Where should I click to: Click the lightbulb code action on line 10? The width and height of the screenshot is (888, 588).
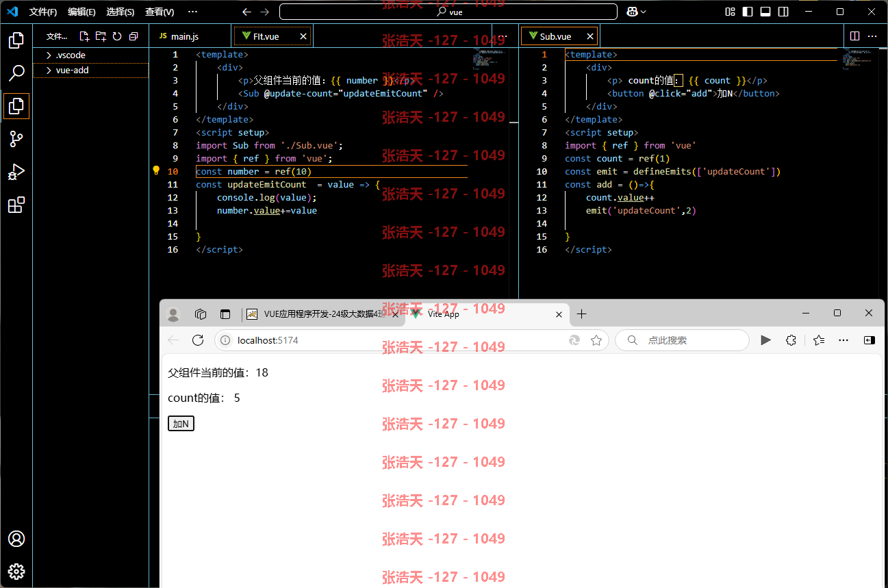156,170
